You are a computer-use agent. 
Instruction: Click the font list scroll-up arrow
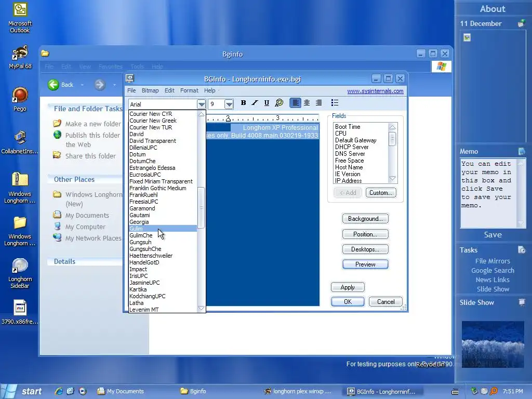pyautogui.click(x=201, y=114)
